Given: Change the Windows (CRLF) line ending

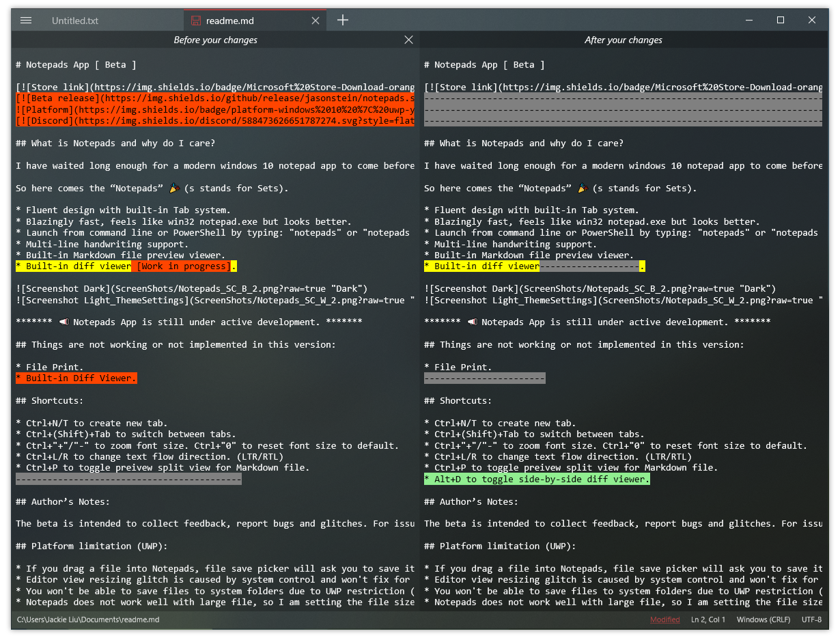Looking at the screenshot, I should tap(763, 620).
